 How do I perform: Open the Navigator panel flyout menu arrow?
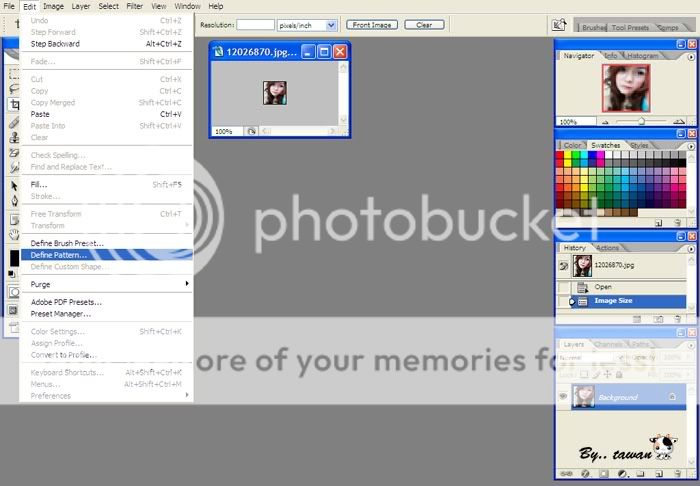pos(690,56)
